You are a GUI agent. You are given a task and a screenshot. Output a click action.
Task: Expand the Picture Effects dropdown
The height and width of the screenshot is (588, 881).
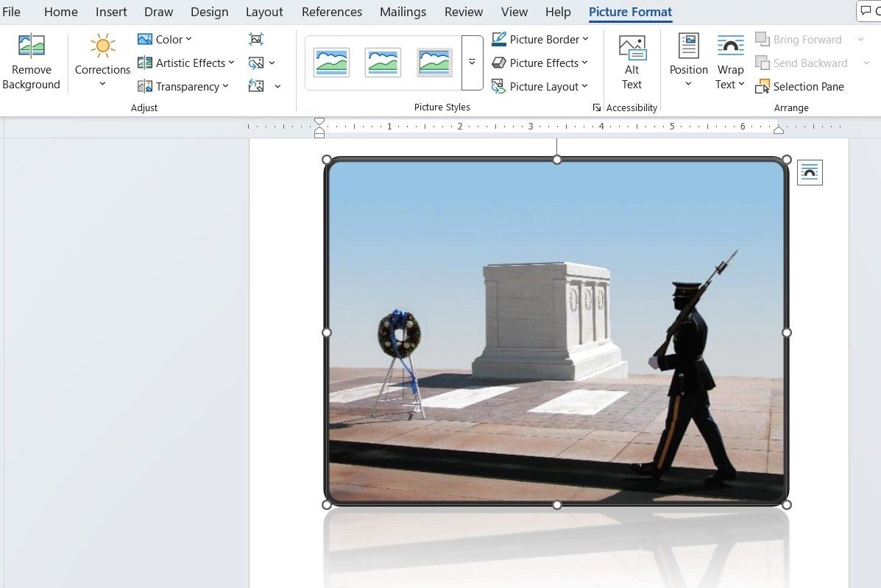(x=540, y=63)
